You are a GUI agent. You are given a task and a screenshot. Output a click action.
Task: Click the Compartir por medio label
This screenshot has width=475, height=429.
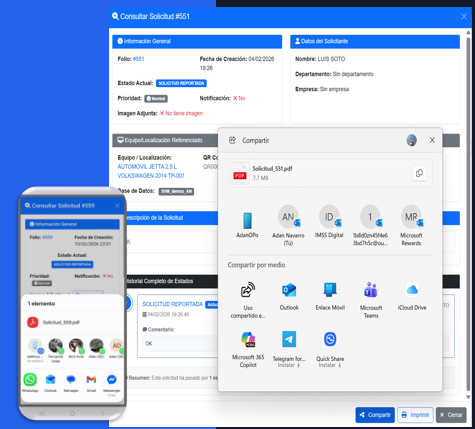point(256,265)
